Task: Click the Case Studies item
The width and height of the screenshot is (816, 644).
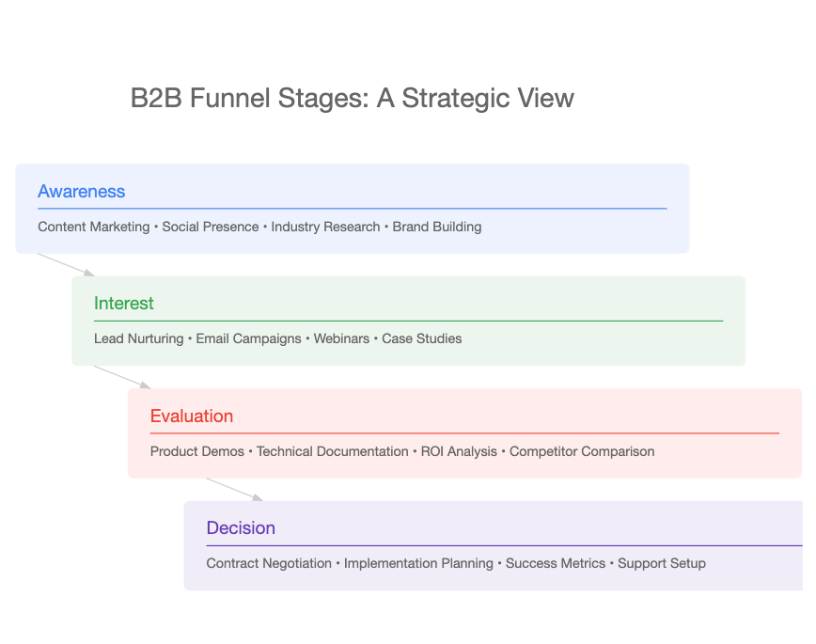Action: [421, 338]
